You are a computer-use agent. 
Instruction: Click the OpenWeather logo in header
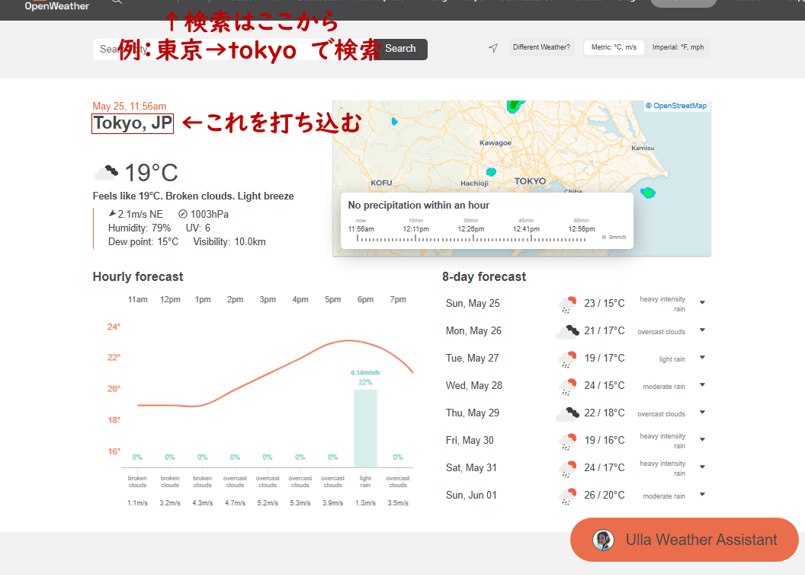coord(56,6)
